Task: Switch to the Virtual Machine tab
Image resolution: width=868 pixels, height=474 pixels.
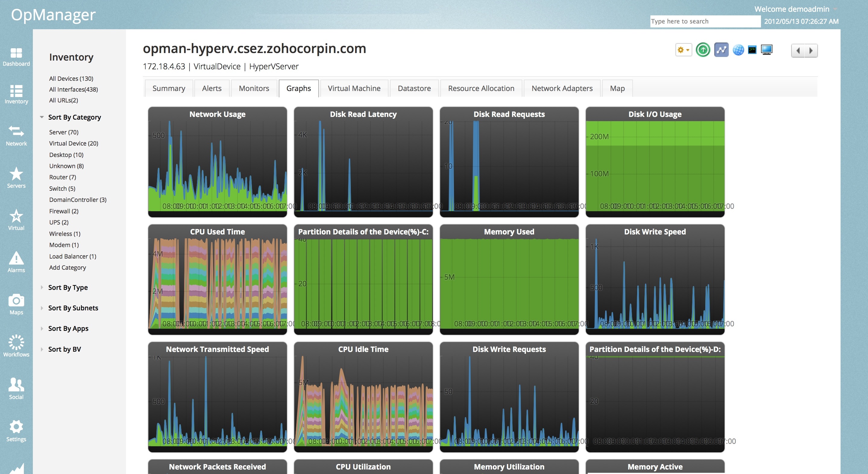Action: [x=354, y=88]
